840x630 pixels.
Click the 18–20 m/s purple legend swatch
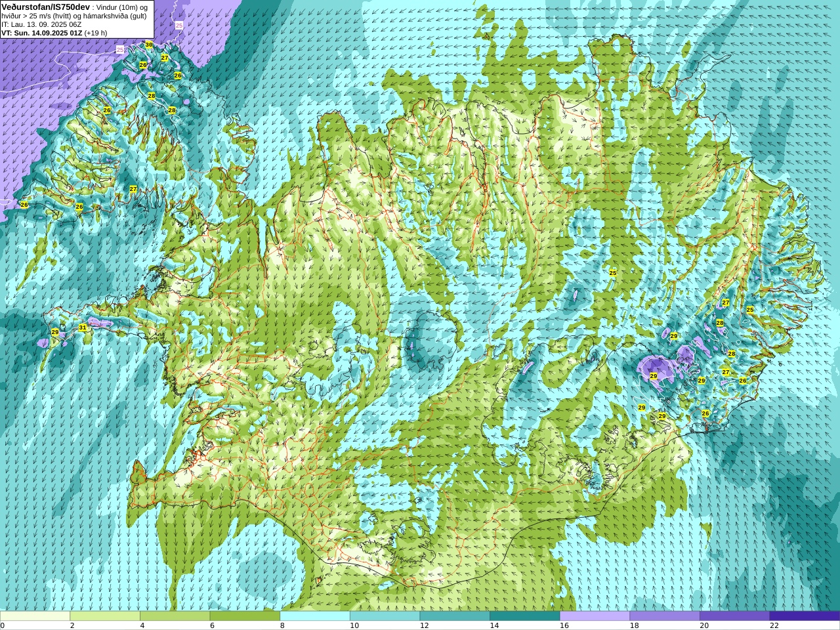[x=665, y=616]
